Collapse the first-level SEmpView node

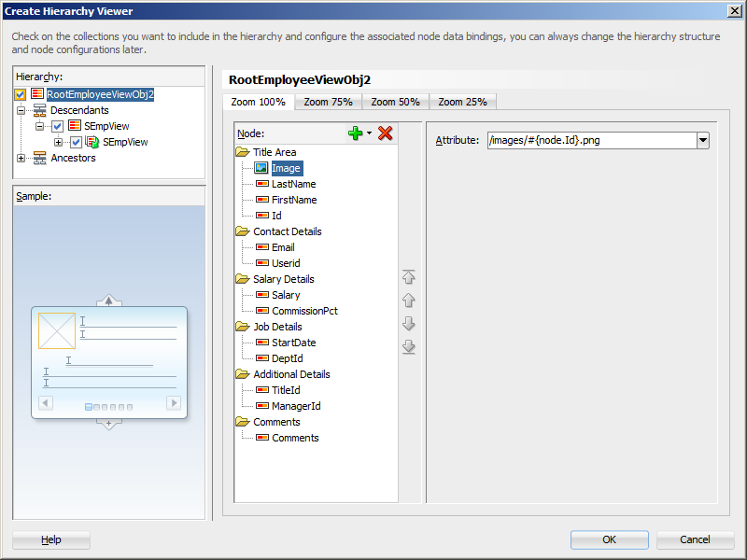pos(39,126)
